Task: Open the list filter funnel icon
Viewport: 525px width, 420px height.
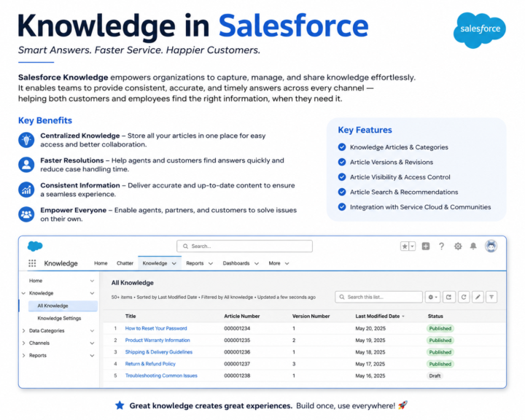Action: [491, 297]
